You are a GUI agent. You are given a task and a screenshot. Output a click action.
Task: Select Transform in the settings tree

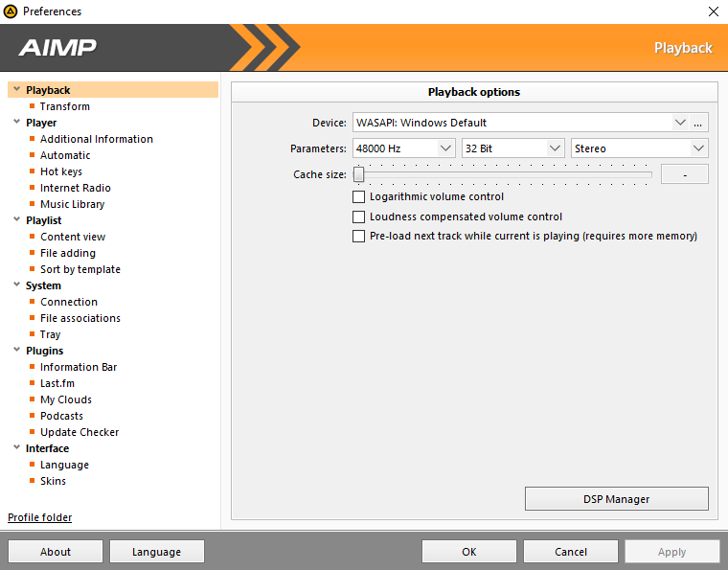[65, 106]
